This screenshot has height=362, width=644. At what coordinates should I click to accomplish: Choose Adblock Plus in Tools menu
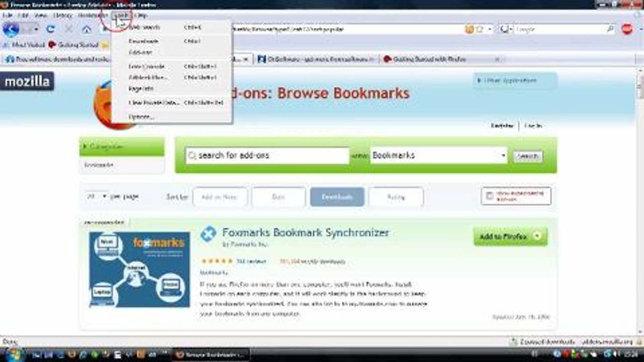click(172, 77)
